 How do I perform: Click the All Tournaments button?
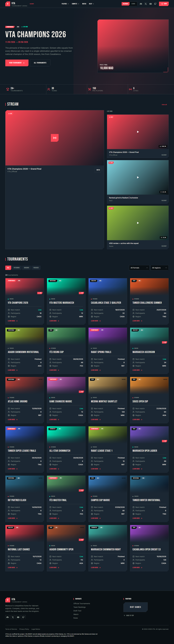[x=40, y=63]
